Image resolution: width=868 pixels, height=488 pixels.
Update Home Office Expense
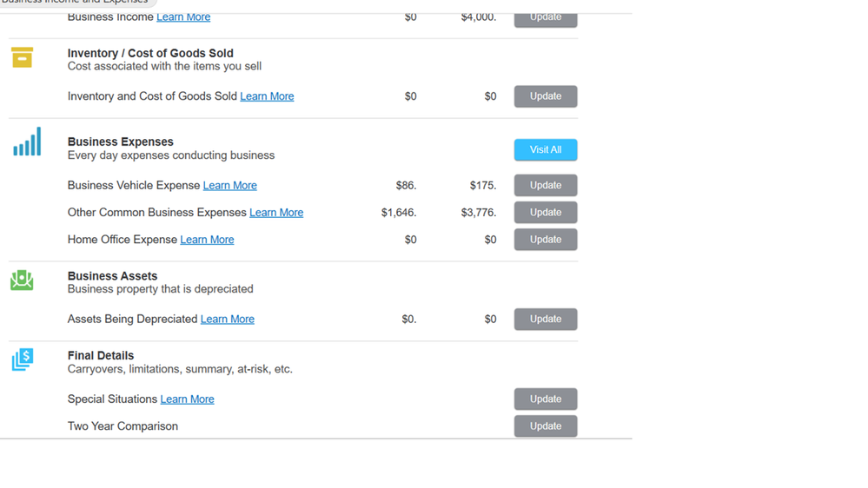546,240
